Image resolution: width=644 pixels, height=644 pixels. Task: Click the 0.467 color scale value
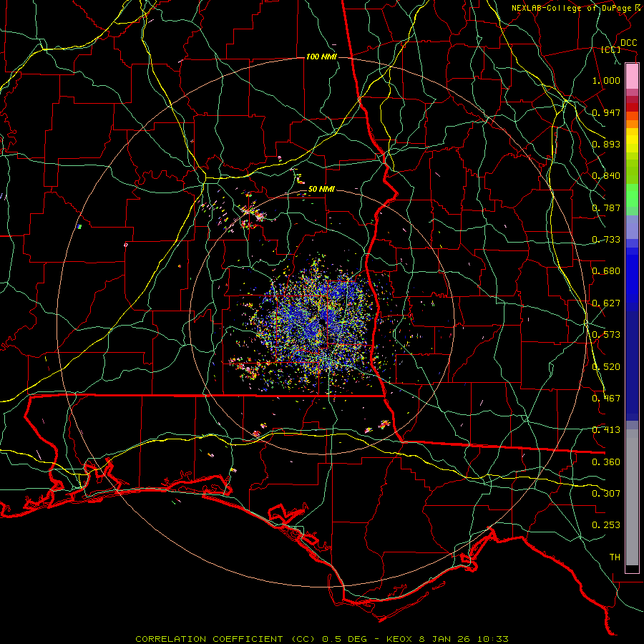pos(606,399)
